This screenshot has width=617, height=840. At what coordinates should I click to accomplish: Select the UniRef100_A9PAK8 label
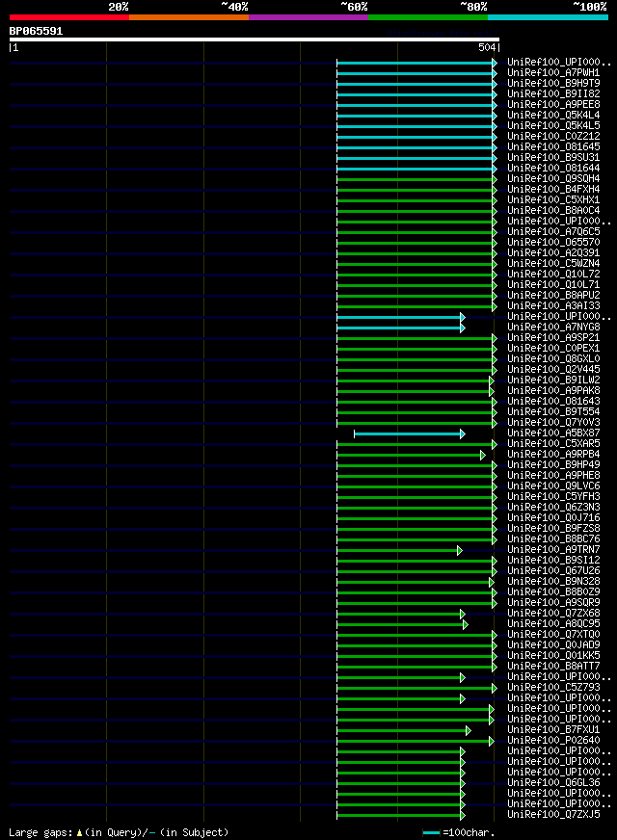(x=553, y=390)
